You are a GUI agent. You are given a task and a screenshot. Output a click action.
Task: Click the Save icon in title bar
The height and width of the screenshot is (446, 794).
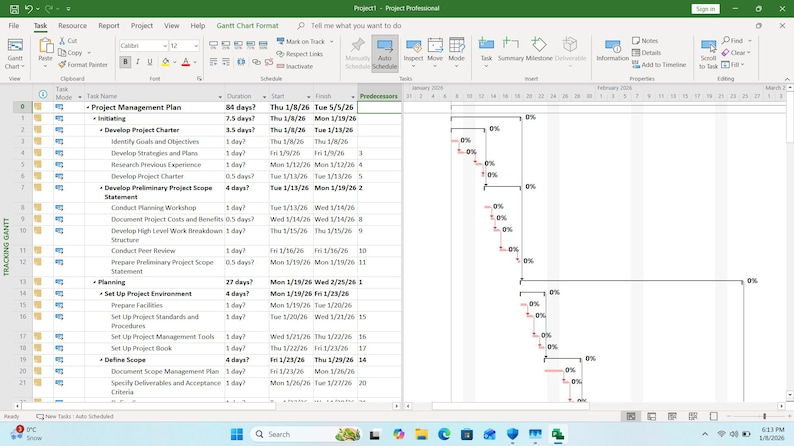click(x=14, y=9)
